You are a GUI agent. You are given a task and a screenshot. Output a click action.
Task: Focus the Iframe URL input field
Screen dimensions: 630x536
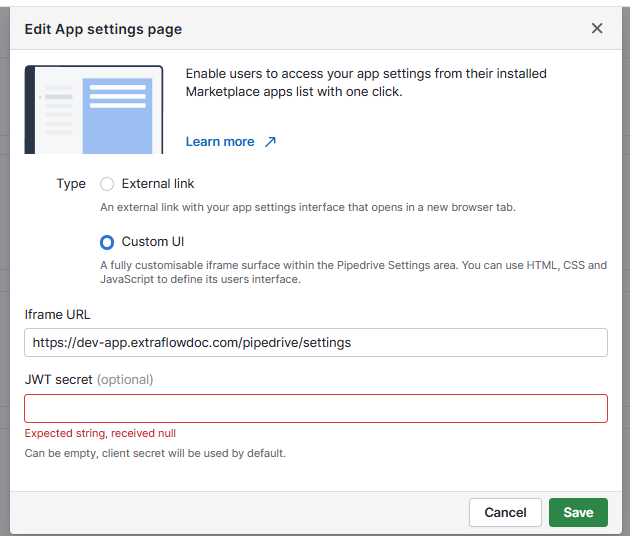[316, 342]
